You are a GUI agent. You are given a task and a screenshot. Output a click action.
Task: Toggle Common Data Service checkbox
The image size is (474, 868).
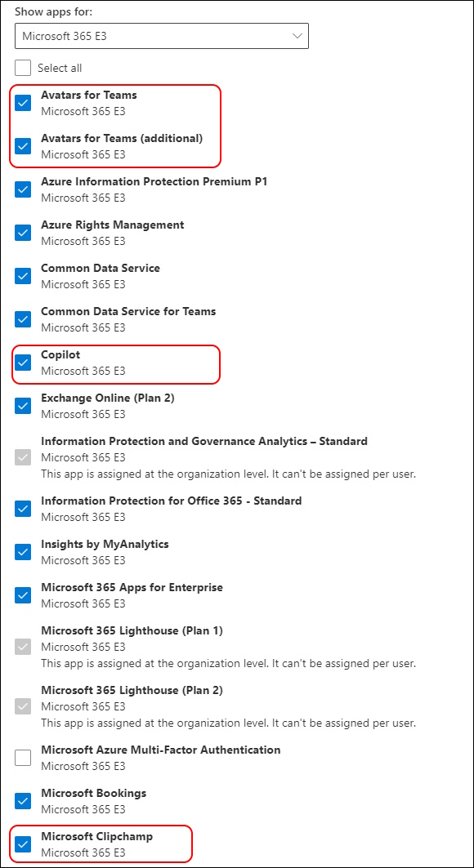pos(23,276)
